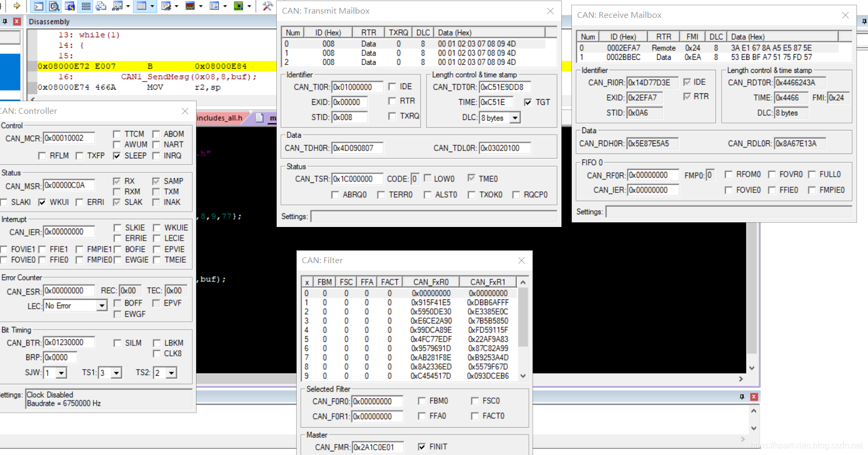This screenshot has height=455, width=868.
Task: Close the CAN: Receive Mailbox dialog
Action: coord(845,15)
